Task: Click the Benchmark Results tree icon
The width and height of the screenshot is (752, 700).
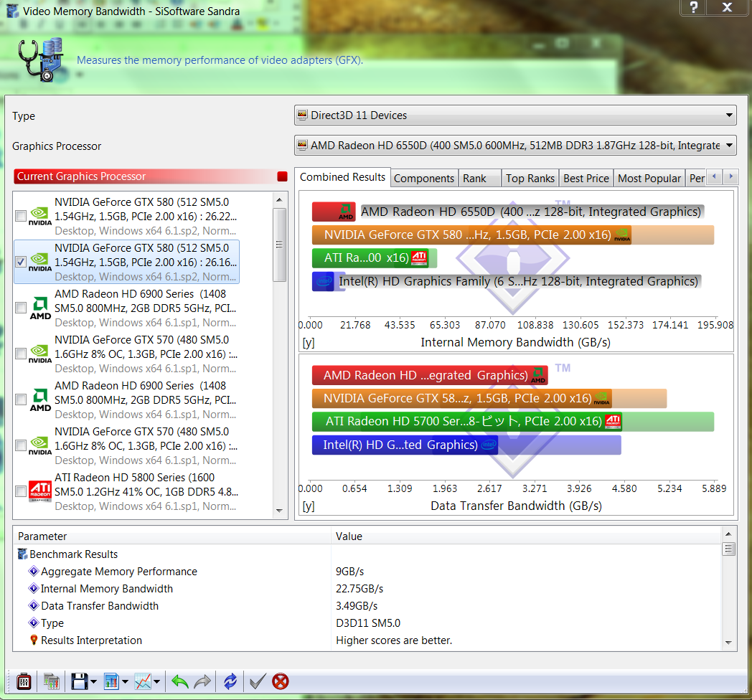Action: 22,554
